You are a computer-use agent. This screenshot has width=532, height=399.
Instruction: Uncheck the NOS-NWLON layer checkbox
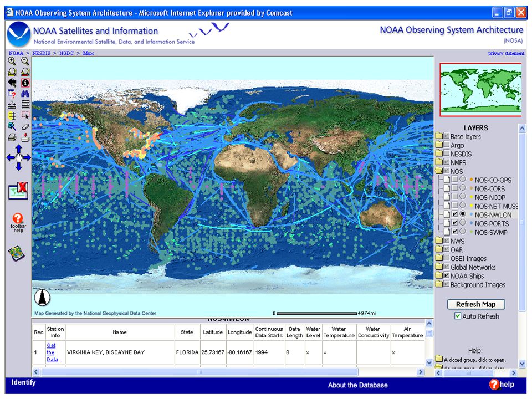coord(454,214)
